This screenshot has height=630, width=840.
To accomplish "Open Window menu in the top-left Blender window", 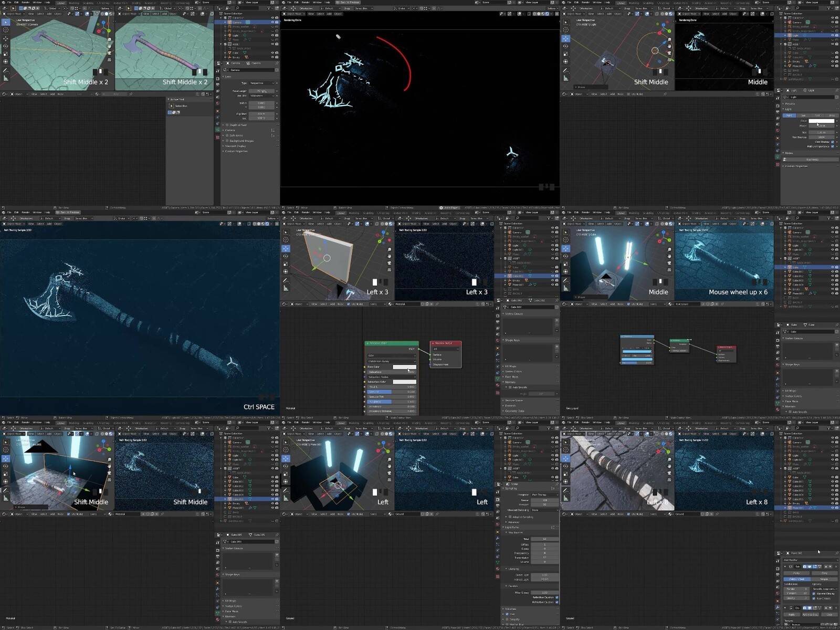I will click(x=37, y=2).
